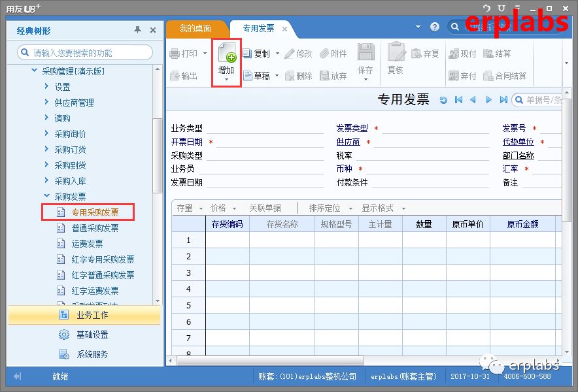The image size is (578, 392).
Task: Go to the last record arrow
Action: pos(503,100)
